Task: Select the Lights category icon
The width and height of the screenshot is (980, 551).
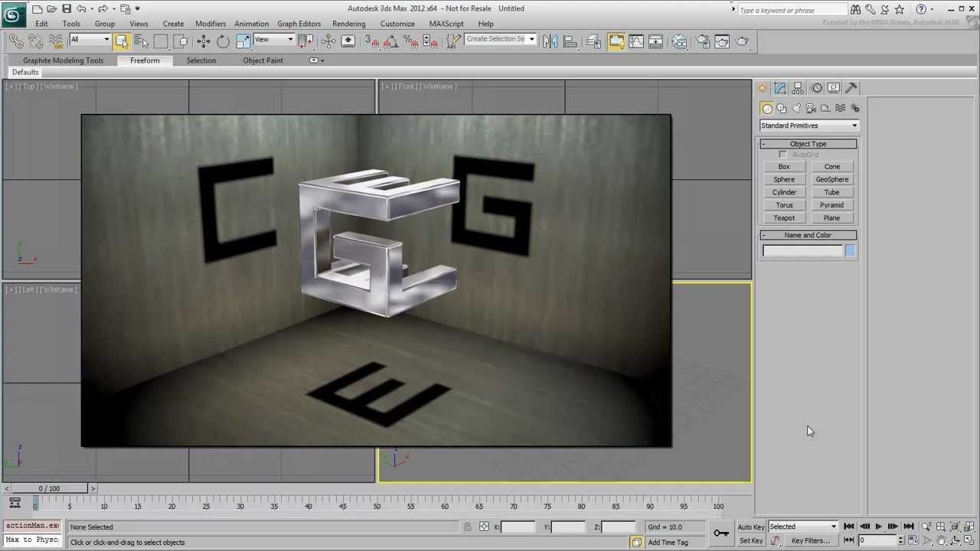Action: [x=796, y=109]
